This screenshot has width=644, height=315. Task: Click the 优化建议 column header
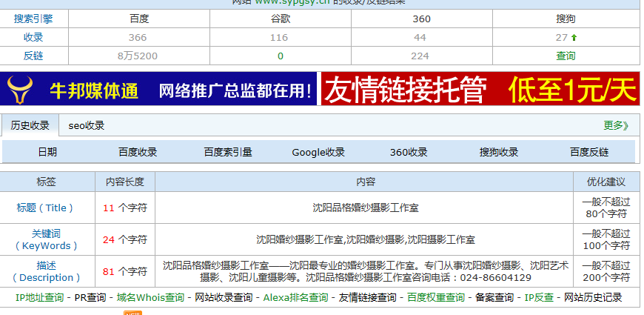[606, 182]
